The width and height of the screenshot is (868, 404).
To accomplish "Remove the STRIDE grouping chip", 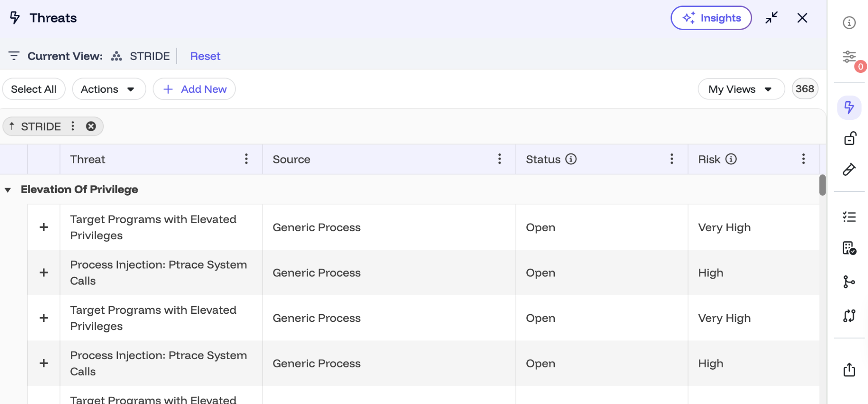I will 91,126.
